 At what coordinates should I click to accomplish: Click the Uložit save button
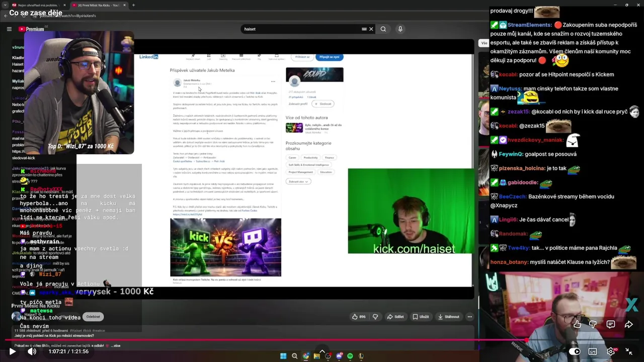point(421,317)
